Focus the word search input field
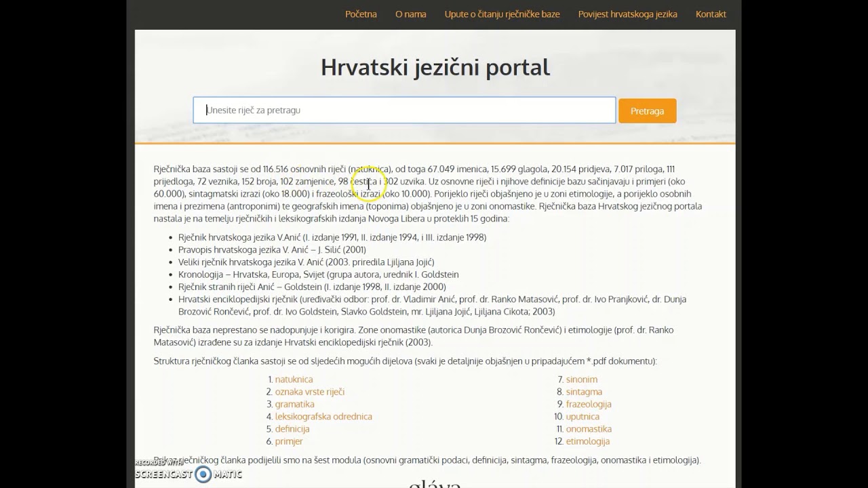868x488 pixels. tap(404, 110)
